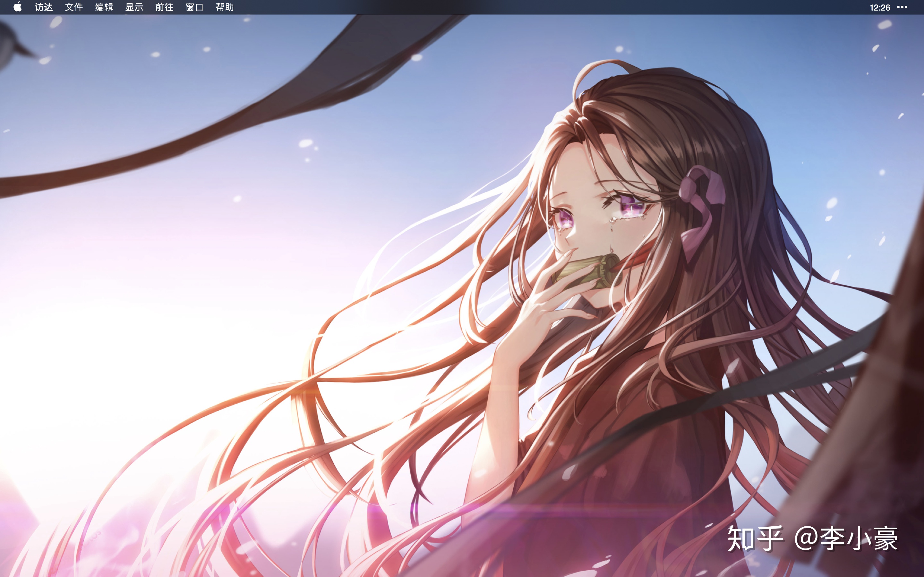The image size is (924, 577).
Task: Open the 前往 (Go) menu
Action: [164, 7]
